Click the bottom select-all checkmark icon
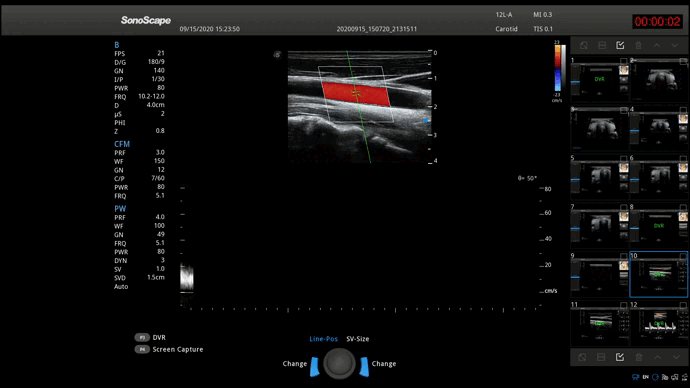690x388 pixels. [620, 357]
